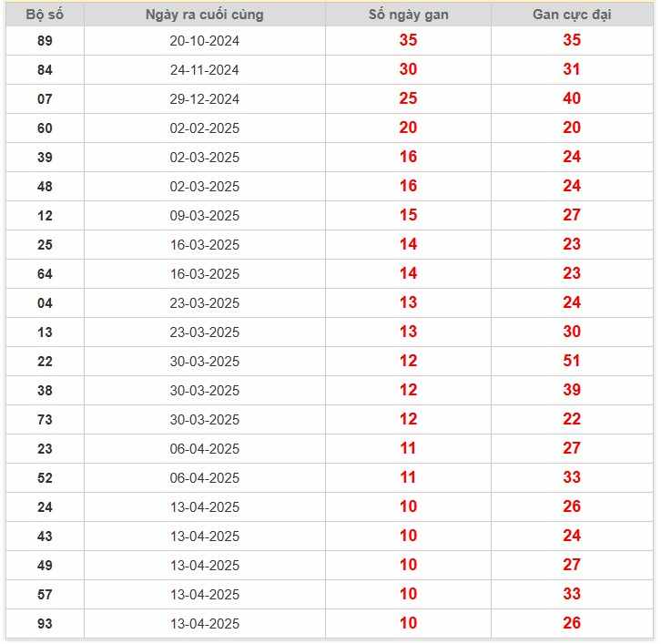Select number 60 in the first column
The image size is (661, 644).
tap(45, 128)
